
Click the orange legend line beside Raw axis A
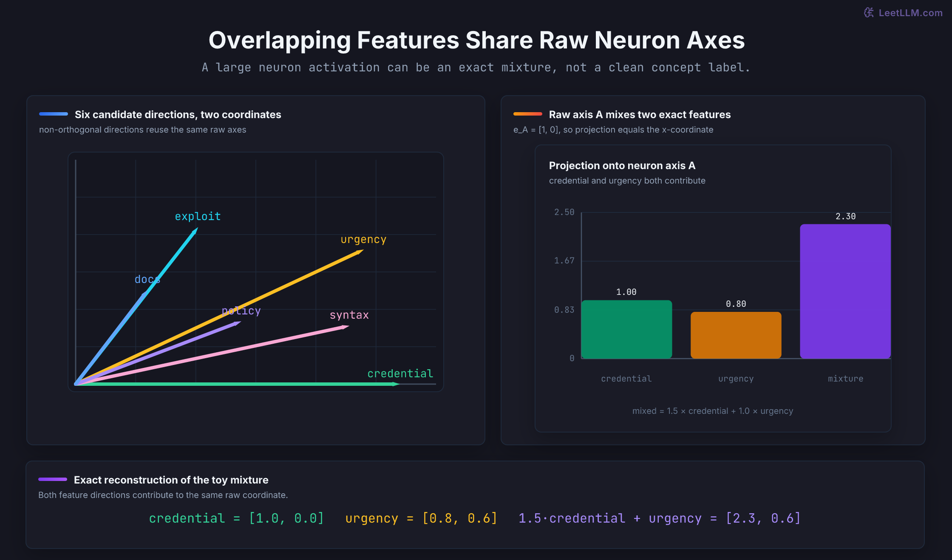(528, 114)
